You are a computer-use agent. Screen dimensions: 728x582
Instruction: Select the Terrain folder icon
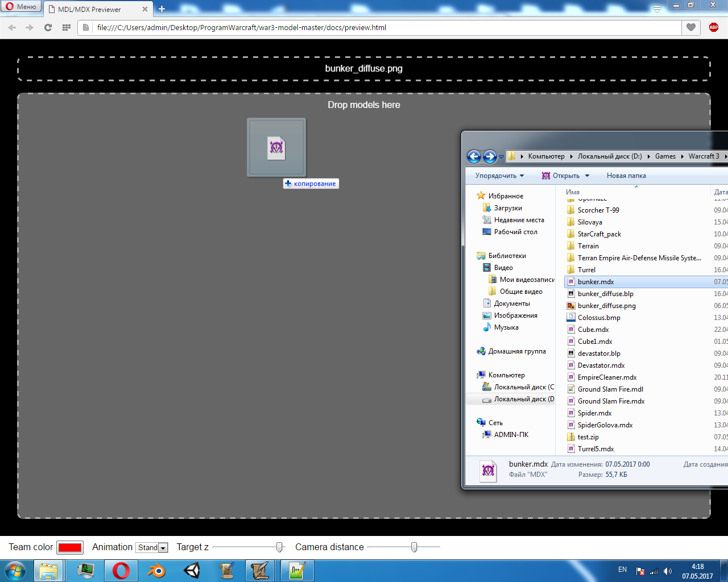[x=571, y=246]
